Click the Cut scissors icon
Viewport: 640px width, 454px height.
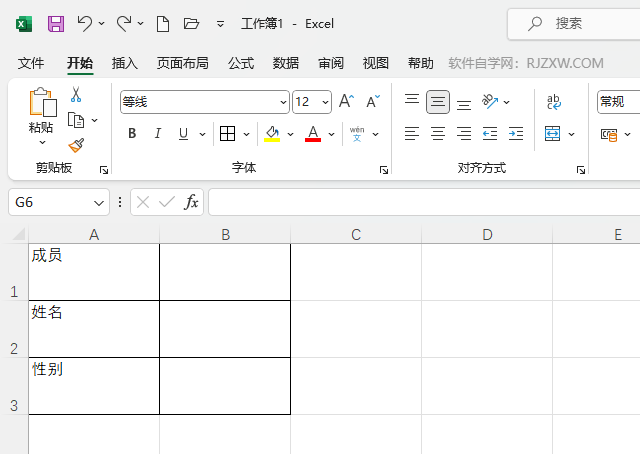pos(76,94)
